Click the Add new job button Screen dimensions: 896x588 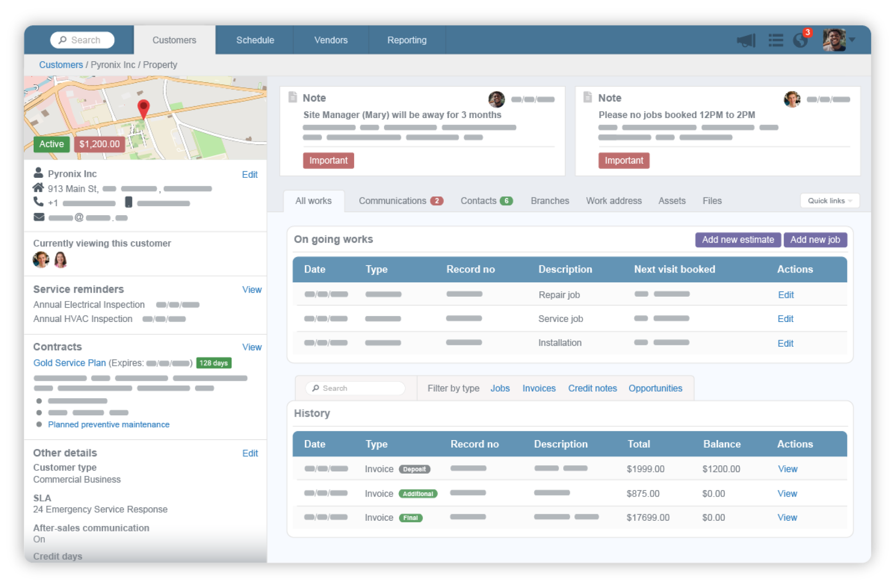click(x=815, y=239)
